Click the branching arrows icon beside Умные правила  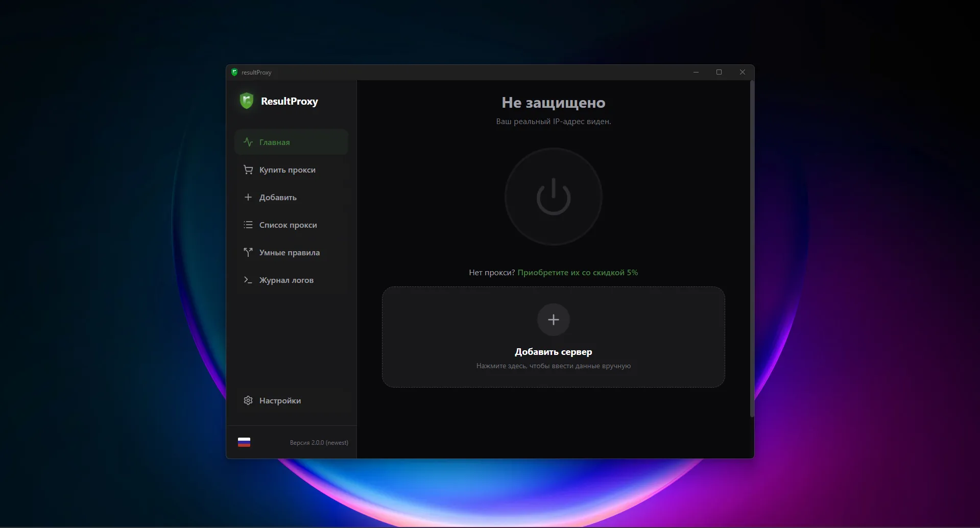pos(248,252)
